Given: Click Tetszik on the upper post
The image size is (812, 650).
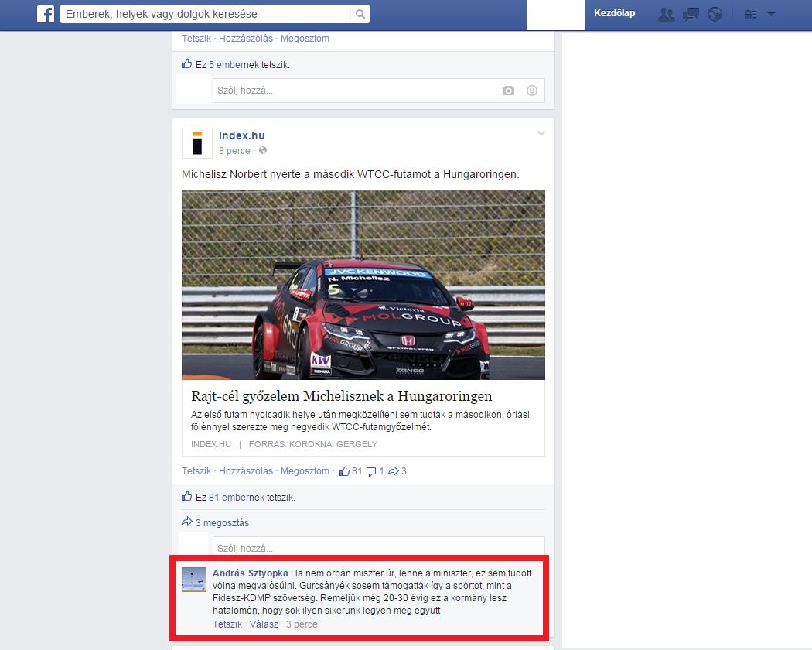Looking at the screenshot, I should (196, 39).
